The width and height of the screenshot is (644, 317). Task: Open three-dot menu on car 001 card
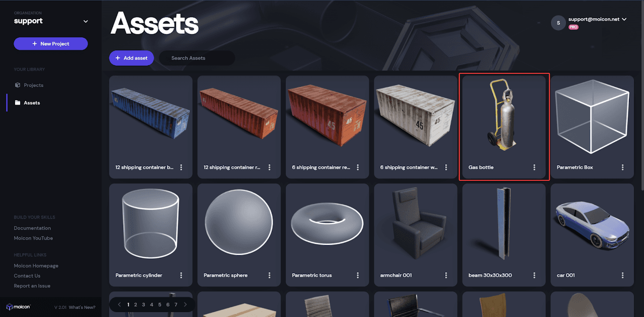pyautogui.click(x=622, y=275)
